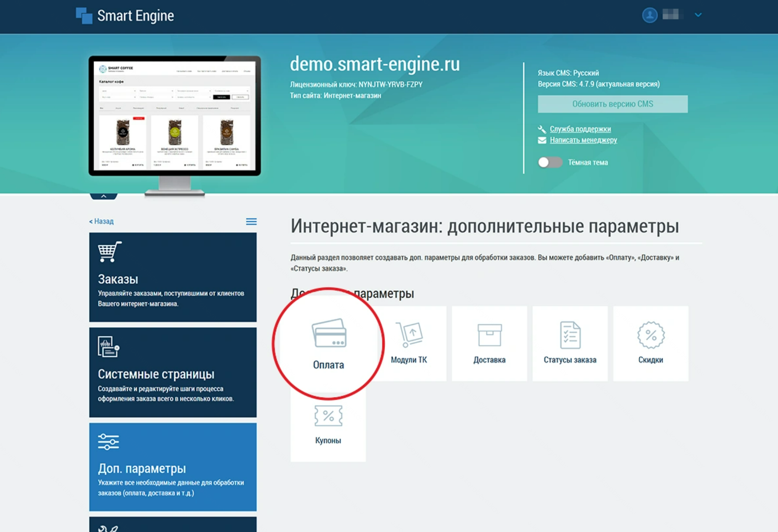
Task: Click the site preview monitor thumbnail
Action: (174, 117)
